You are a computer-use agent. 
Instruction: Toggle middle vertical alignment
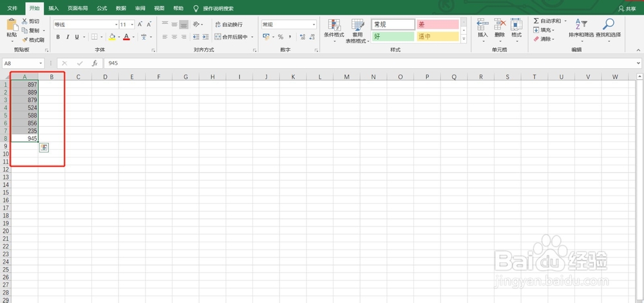point(174,24)
